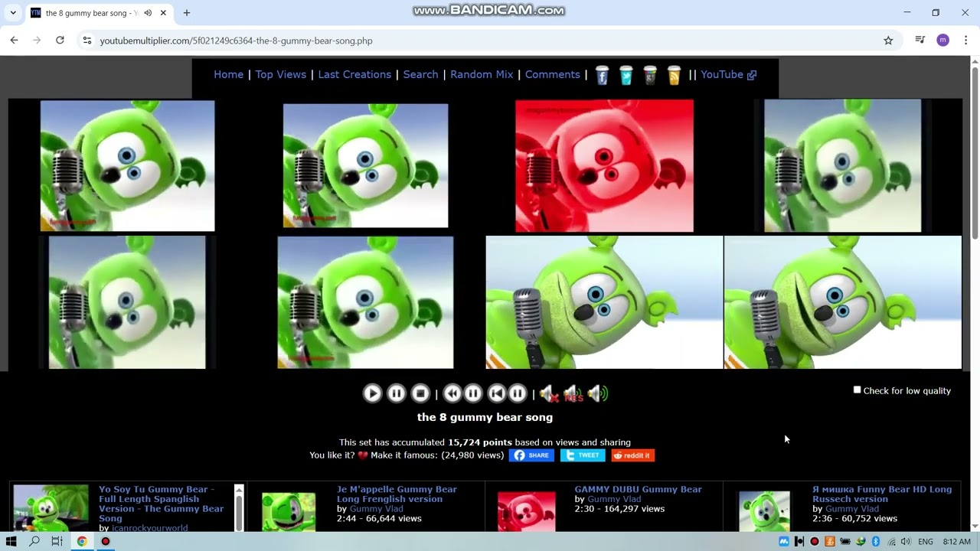This screenshot has height=551, width=980.
Task: Click the last pause button before speakers
Action: [518, 393]
